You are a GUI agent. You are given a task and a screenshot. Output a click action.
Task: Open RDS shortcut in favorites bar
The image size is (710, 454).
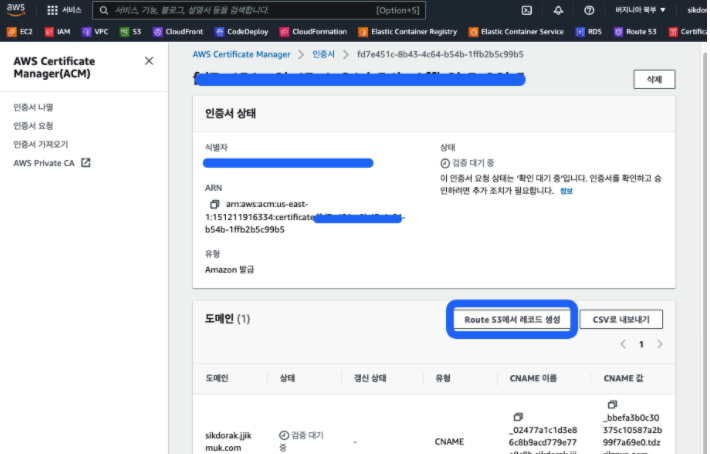[x=589, y=32]
